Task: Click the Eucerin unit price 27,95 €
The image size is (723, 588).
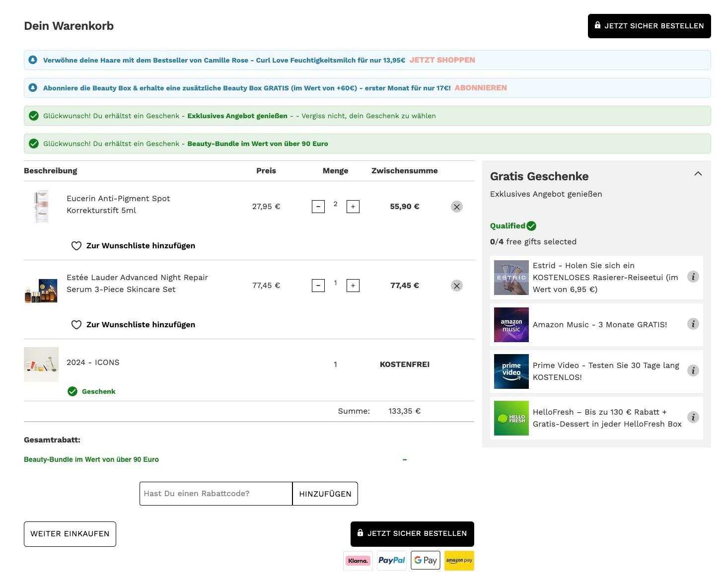Action: tap(266, 207)
